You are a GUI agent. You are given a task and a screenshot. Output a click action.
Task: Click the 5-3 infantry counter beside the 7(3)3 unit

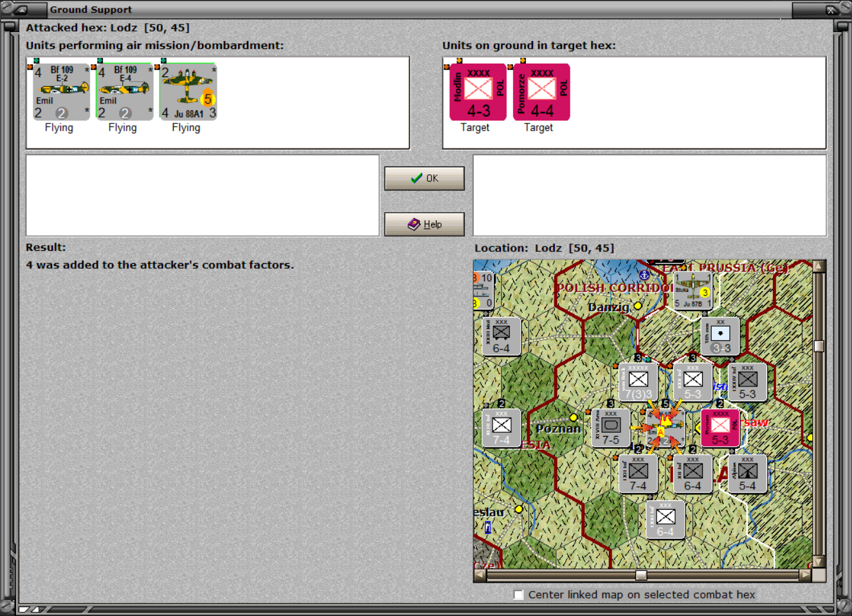point(693,382)
